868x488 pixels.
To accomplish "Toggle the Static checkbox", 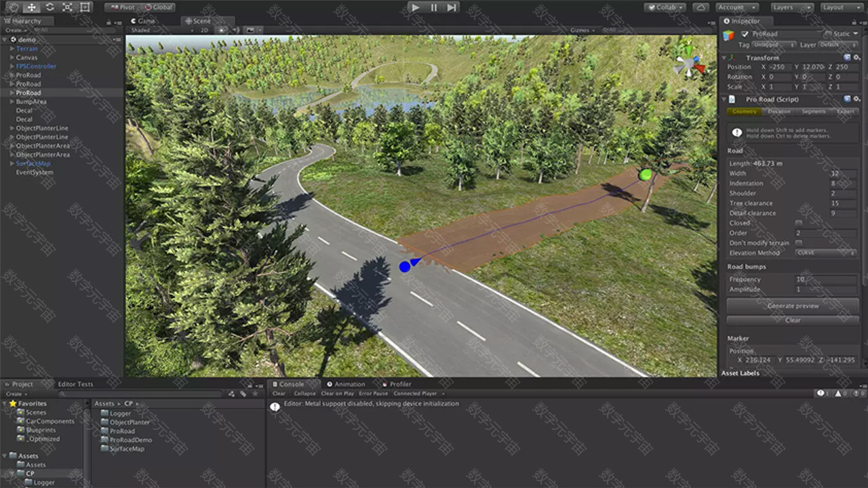I will point(827,34).
